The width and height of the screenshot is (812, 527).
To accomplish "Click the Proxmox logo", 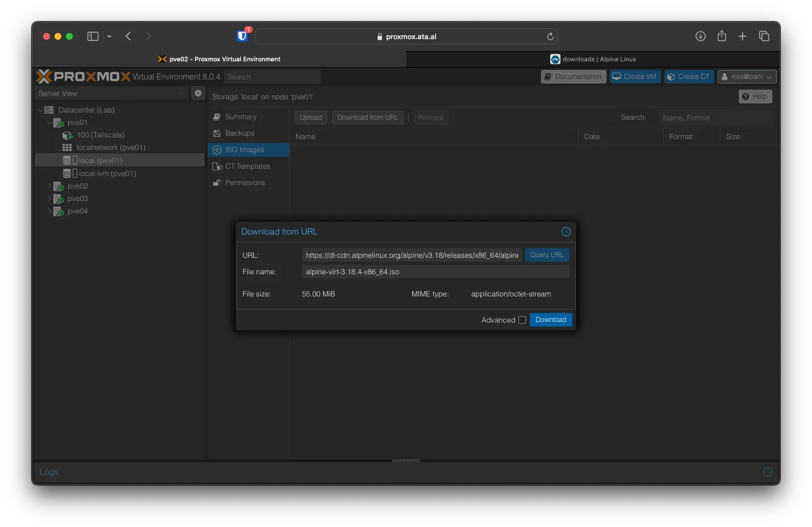I will (83, 77).
